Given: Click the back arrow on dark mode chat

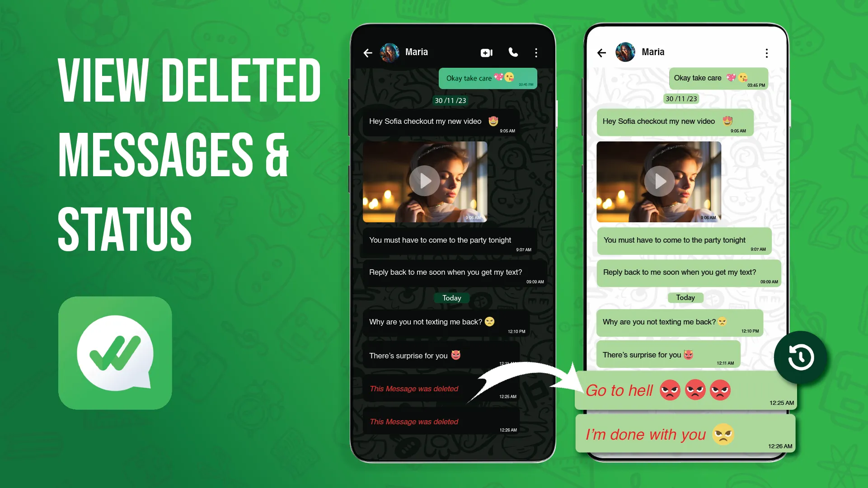Looking at the screenshot, I should coord(369,52).
